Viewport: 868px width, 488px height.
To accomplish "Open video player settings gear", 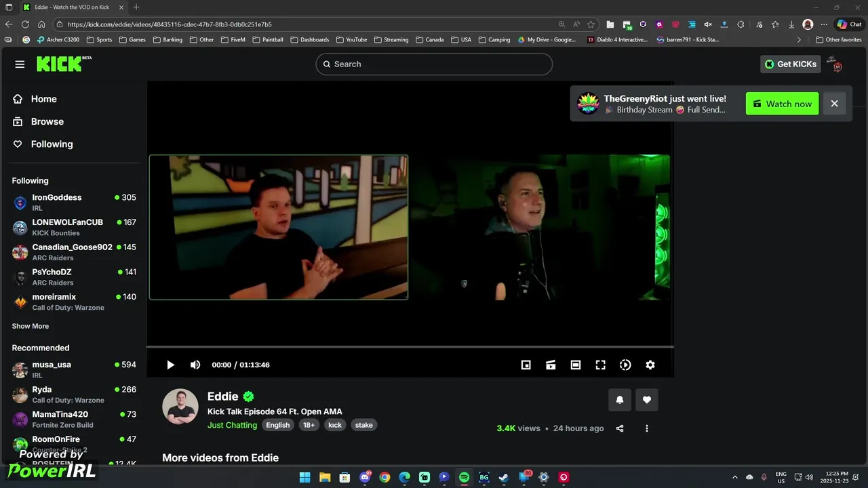I will tap(650, 365).
